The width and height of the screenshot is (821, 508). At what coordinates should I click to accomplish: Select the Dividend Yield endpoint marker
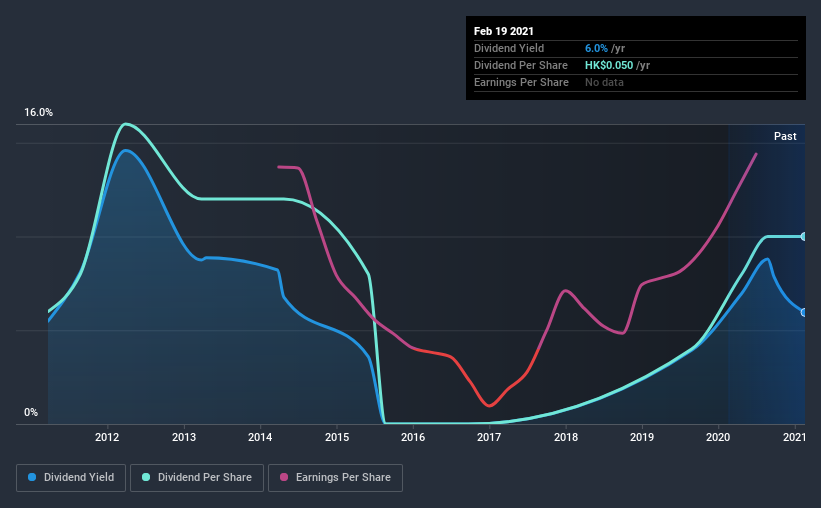click(804, 312)
